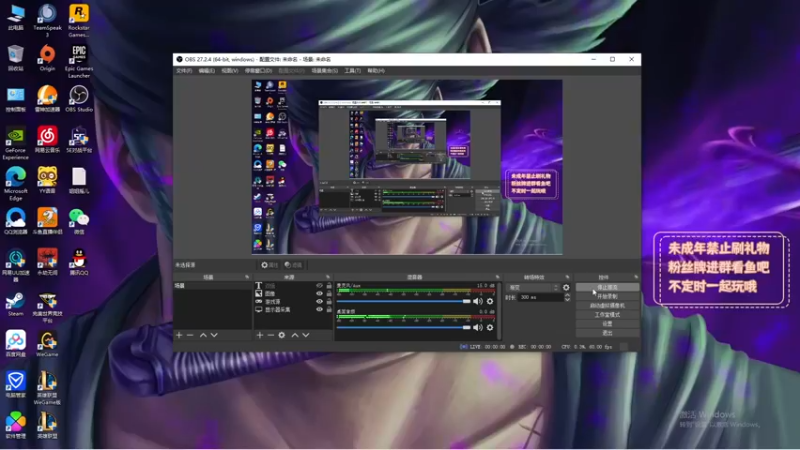Hide the text source with its eye

(319, 286)
